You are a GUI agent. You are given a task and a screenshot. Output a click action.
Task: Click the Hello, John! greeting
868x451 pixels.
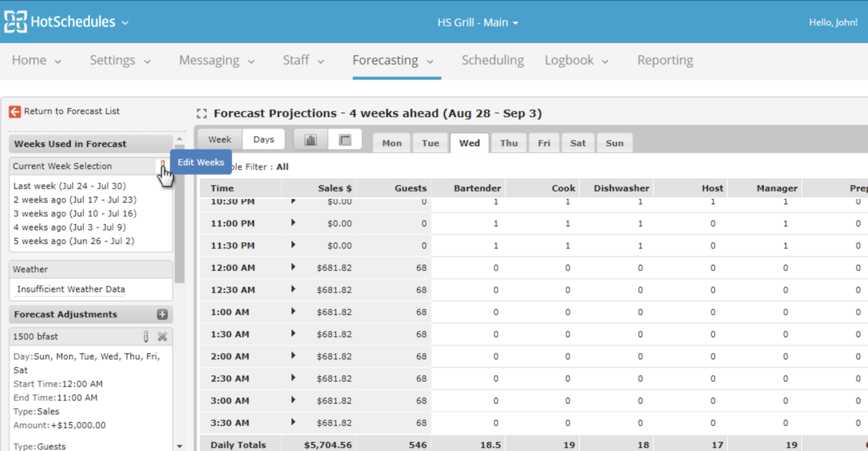coord(833,22)
